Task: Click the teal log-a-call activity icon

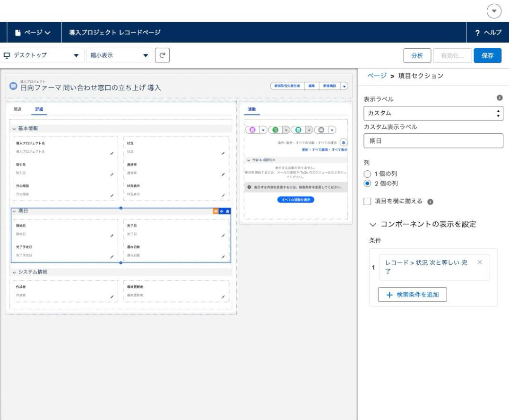Action: click(298, 130)
